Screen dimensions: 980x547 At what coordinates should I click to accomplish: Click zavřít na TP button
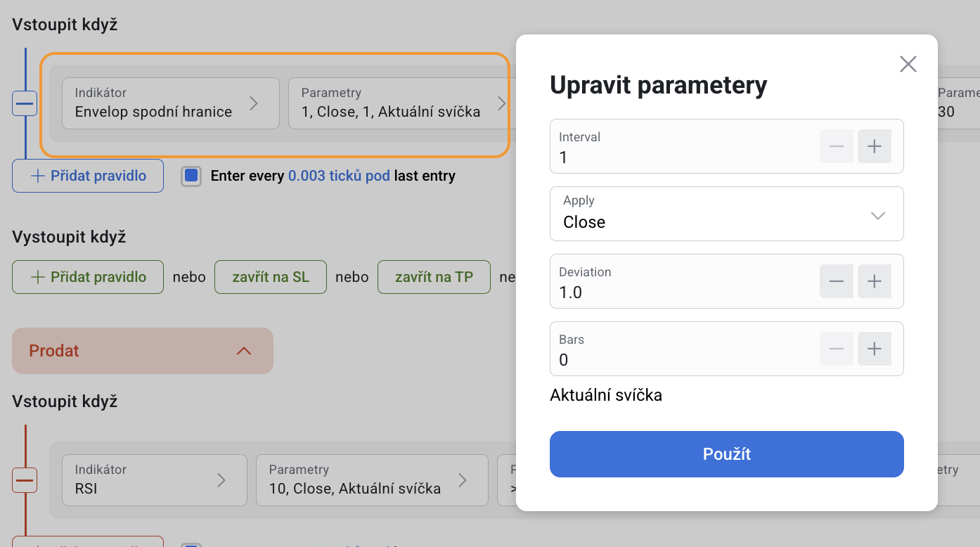434,277
